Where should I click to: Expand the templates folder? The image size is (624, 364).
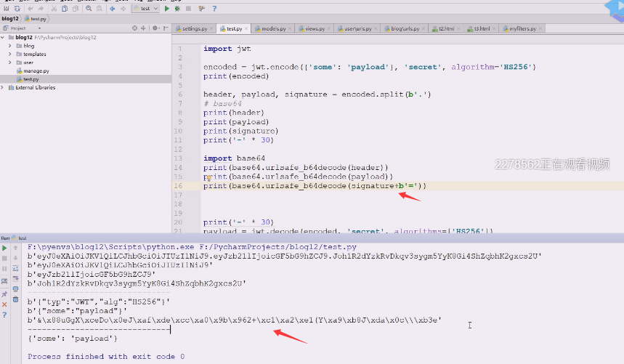tap(10, 54)
